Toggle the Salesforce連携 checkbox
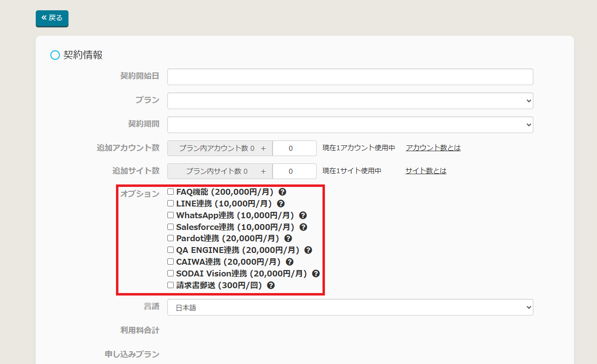This screenshot has height=364, width=597. tap(171, 227)
